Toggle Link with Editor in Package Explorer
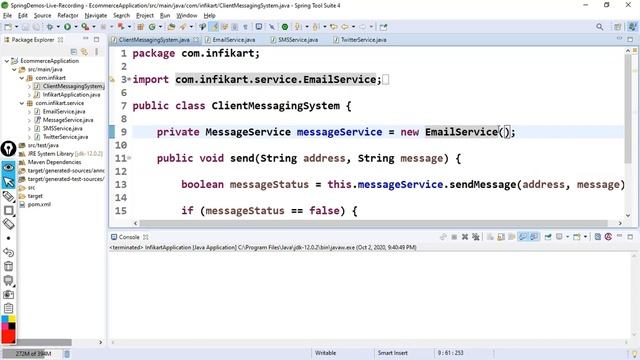Image resolution: width=640 pixels, height=360 pixels. (84, 51)
